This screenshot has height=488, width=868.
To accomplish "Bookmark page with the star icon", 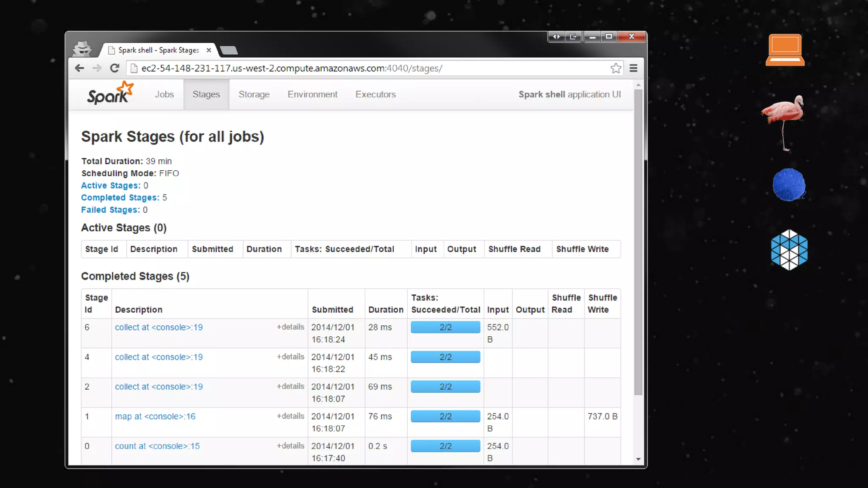I will (615, 68).
